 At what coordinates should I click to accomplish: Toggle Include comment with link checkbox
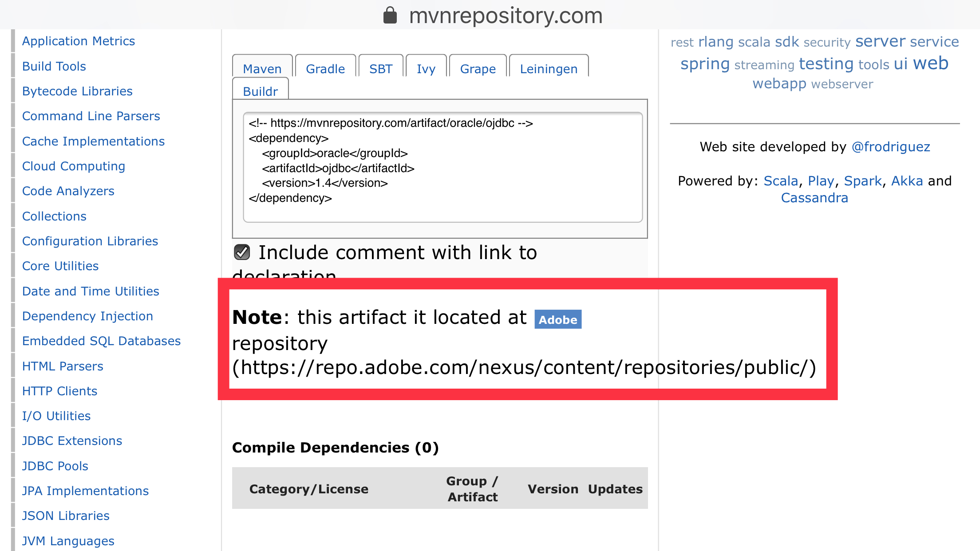point(242,252)
